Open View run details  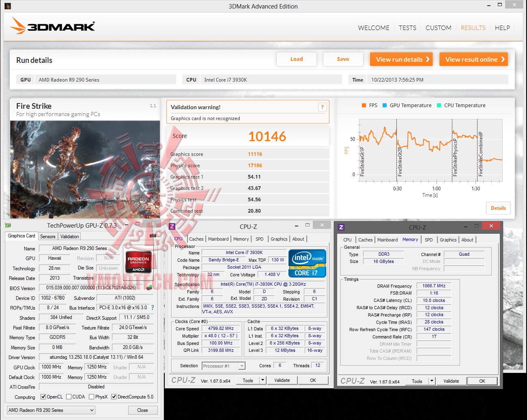pos(401,59)
